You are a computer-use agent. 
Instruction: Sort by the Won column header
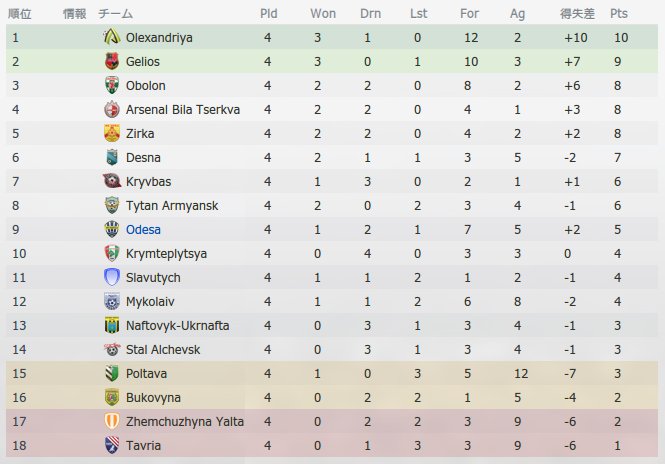click(x=323, y=14)
